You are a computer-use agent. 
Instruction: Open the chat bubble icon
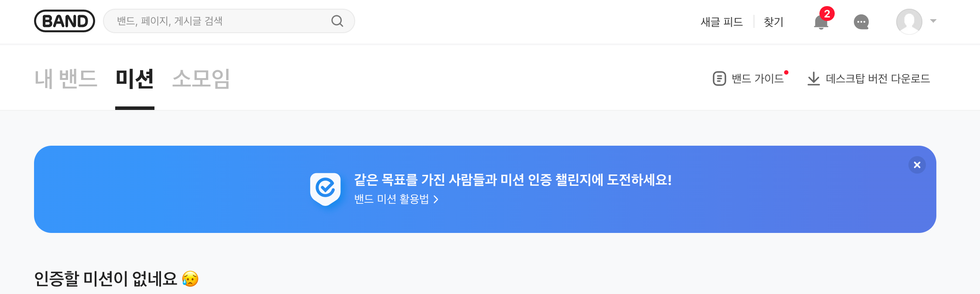(861, 22)
